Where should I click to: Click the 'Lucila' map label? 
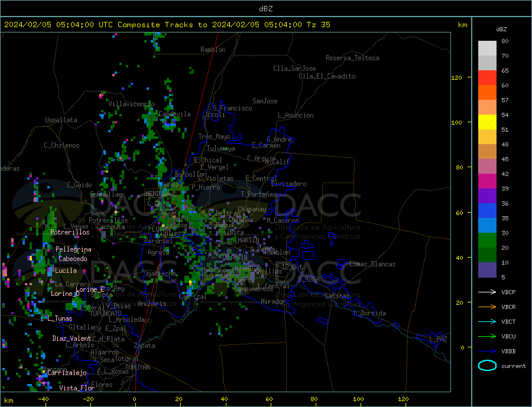click(x=66, y=271)
